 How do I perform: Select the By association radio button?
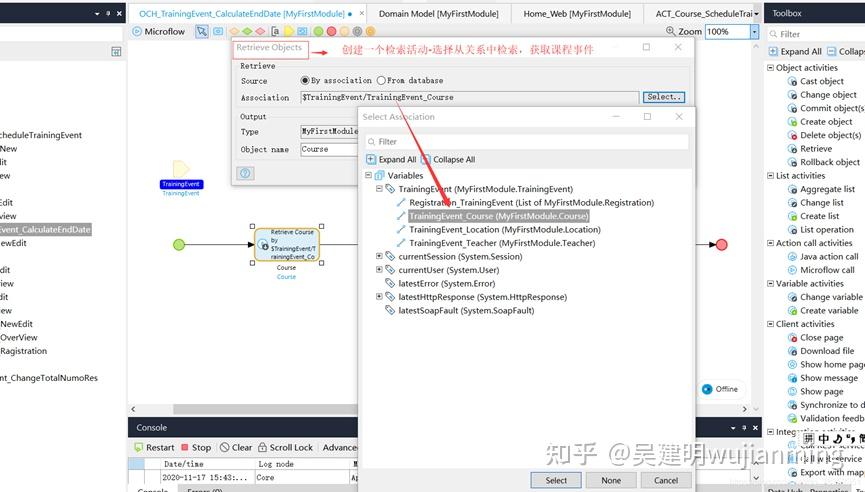pyautogui.click(x=305, y=81)
